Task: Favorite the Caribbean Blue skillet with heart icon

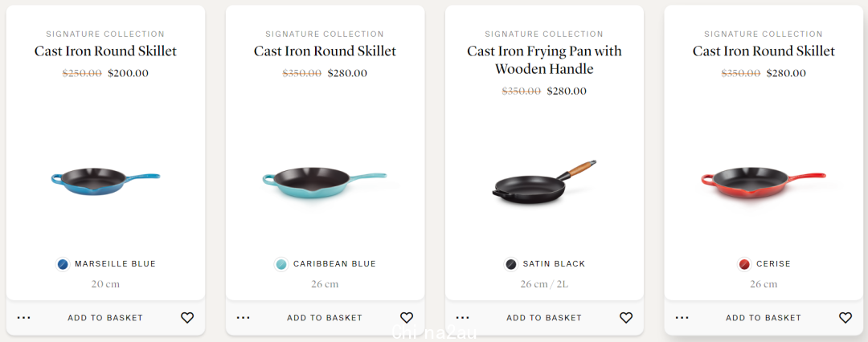Action: click(x=407, y=318)
